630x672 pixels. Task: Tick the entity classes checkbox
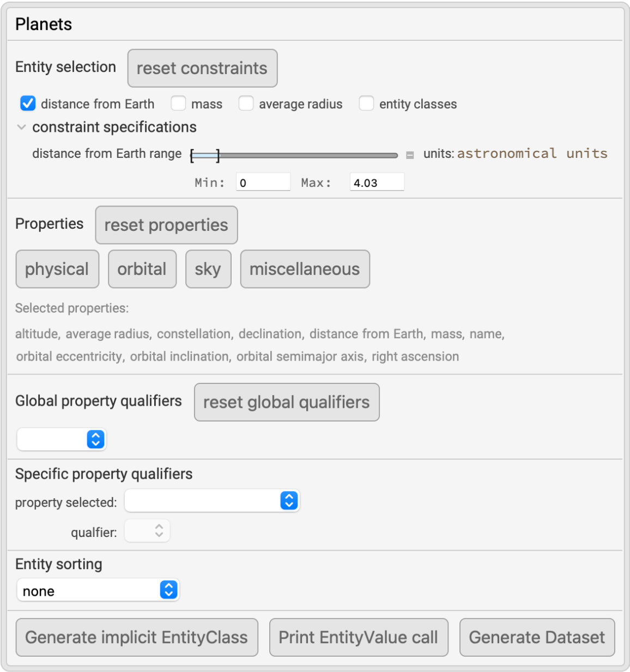tap(366, 103)
